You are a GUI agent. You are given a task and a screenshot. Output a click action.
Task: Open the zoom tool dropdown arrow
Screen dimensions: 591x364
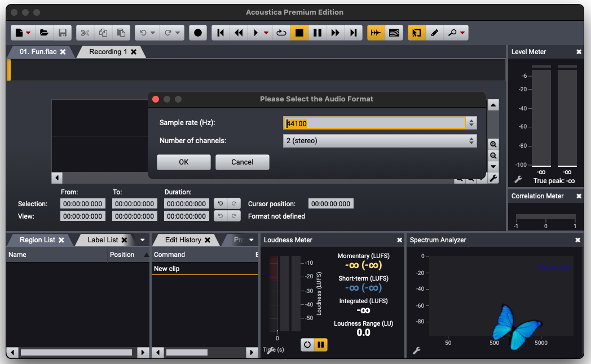tap(462, 33)
